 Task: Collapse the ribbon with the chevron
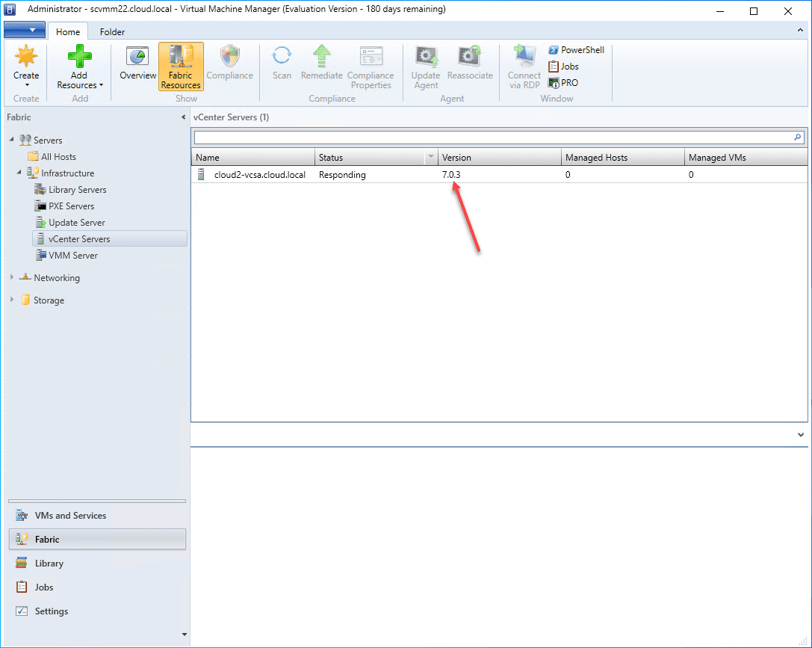coord(800,31)
